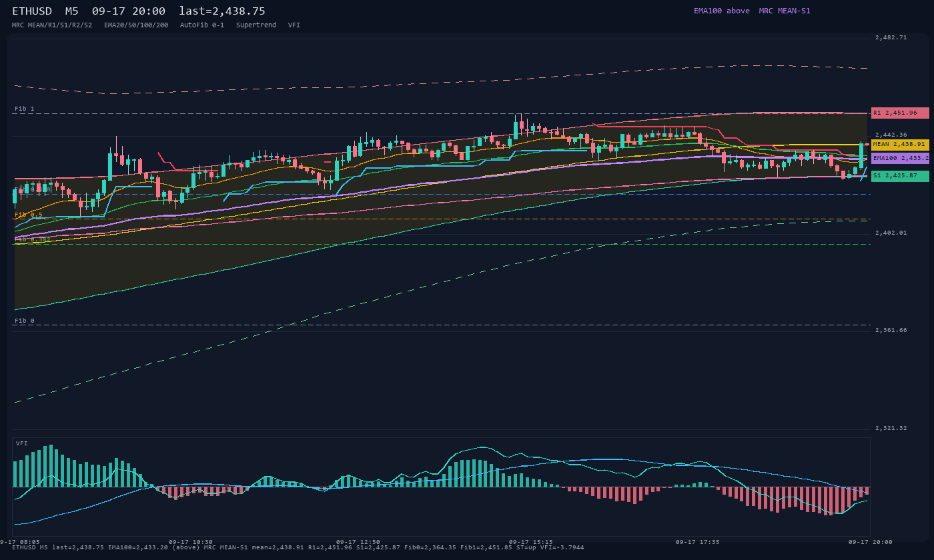Click 'Fib0=2,364.35' in the bottom status line

[x=430, y=547]
